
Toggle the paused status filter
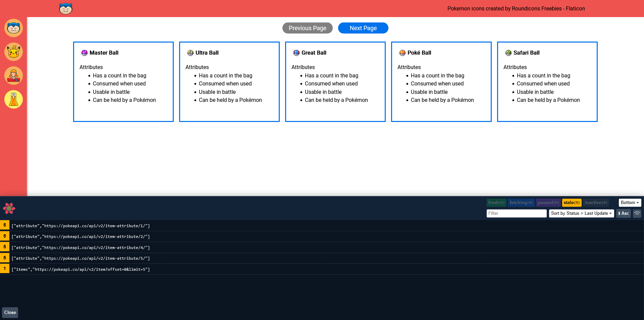click(x=548, y=203)
